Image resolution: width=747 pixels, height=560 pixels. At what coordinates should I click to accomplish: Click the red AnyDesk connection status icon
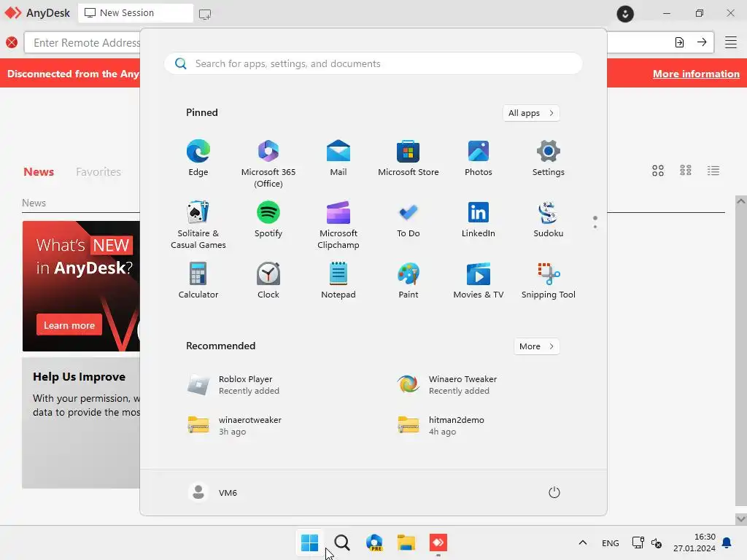click(x=12, y=42)
